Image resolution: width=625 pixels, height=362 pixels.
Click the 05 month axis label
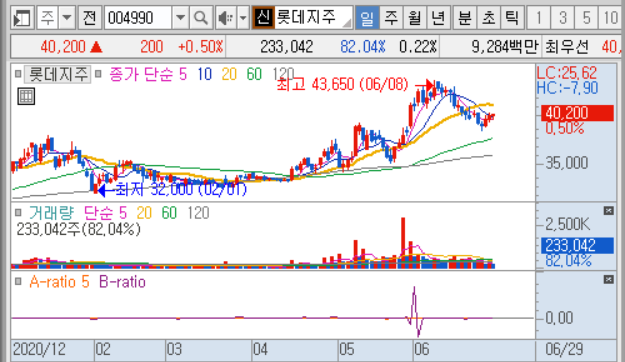346,350
